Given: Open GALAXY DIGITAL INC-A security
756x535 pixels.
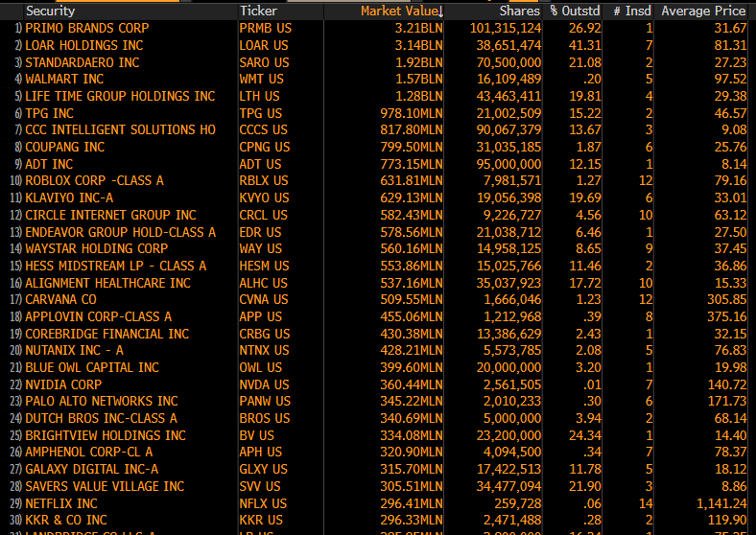Looking at the screenshot, I should coord(91,469).
